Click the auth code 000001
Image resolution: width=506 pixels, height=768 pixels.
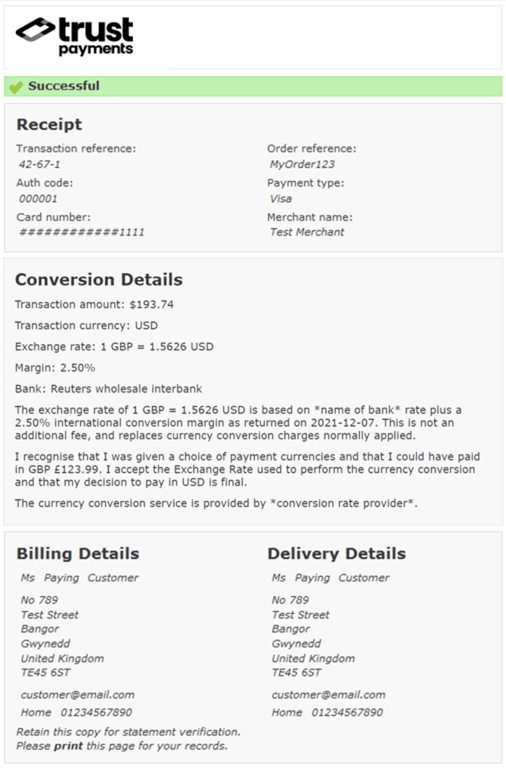pyautogui.click(x=38, y=199)
